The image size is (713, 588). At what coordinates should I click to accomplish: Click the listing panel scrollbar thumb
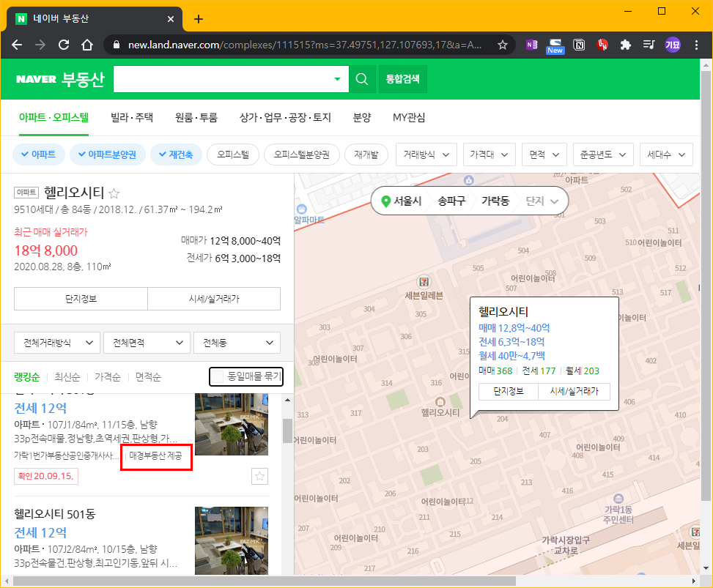coord(287,431)
